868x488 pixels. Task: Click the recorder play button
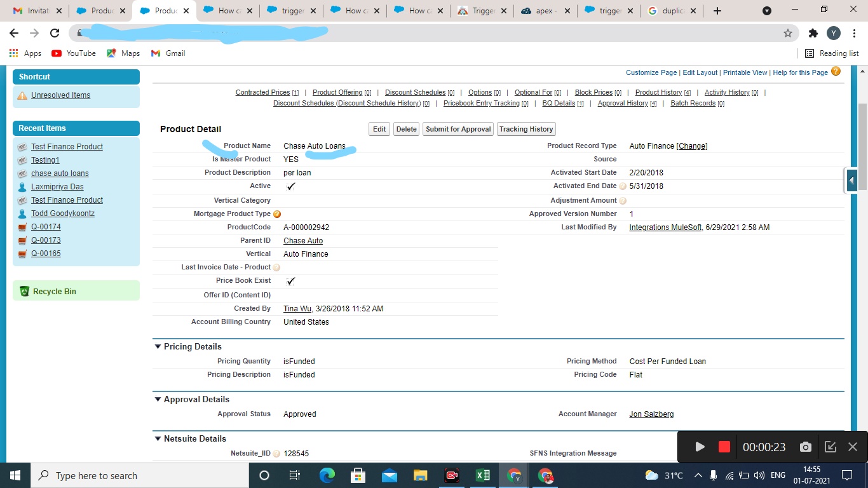pos(700,447)
